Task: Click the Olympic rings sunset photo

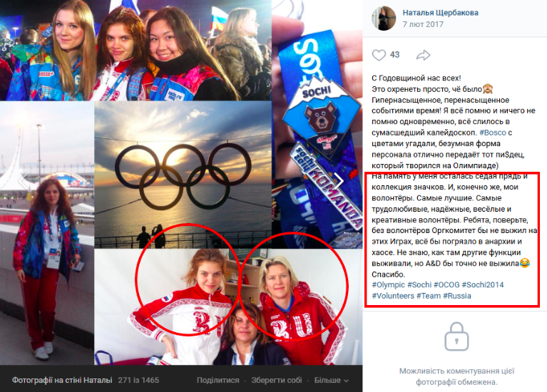Action: pos(183,175)
